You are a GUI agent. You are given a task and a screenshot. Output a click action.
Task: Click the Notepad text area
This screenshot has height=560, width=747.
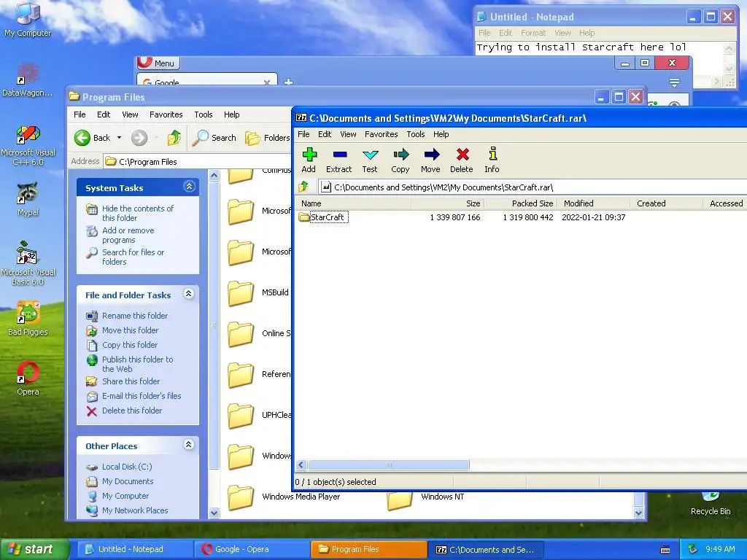click(600, 64)
